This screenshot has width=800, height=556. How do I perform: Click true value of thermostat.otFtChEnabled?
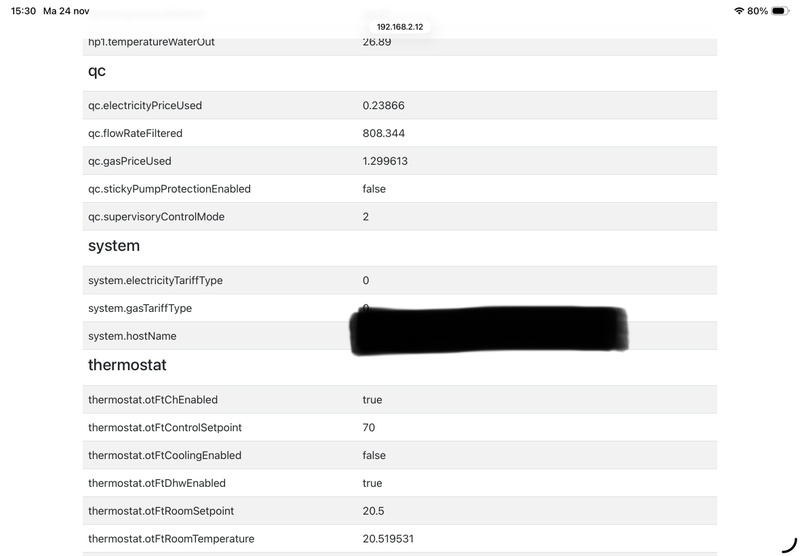pyautogui.click(x=372, y=400)
